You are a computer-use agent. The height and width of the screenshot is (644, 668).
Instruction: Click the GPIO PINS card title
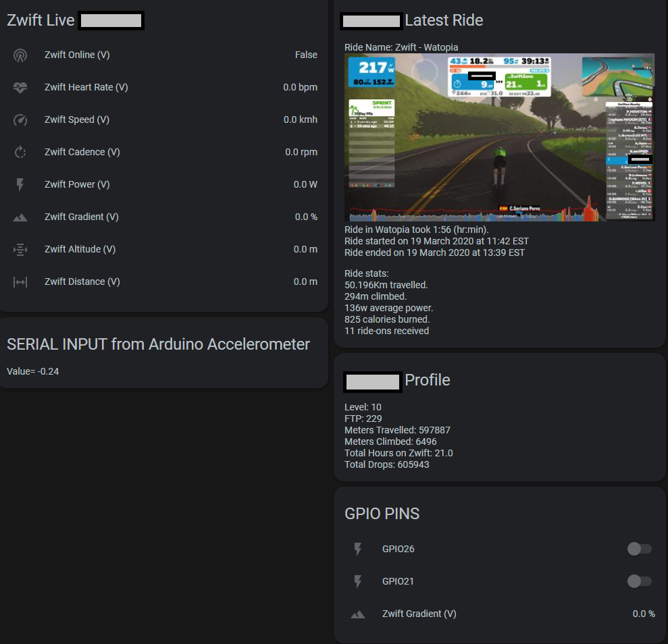382,514
